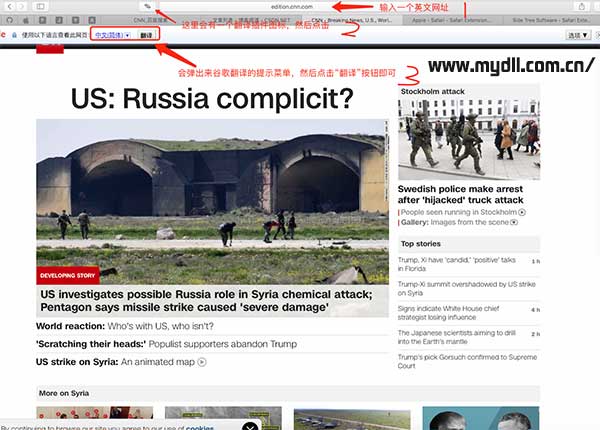Close the Google translate bar
Viewport: 600px width, 430px height.
598,35
